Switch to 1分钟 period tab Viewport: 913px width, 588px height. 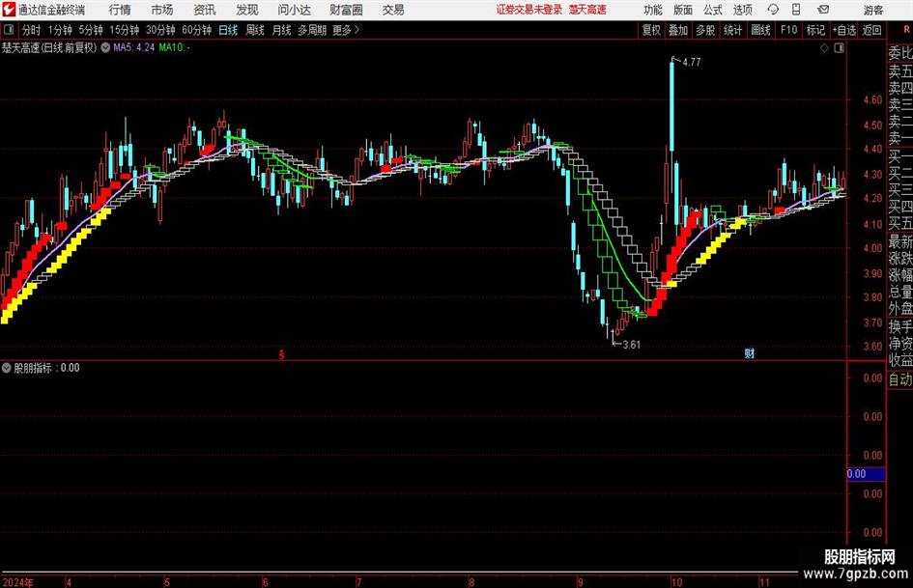(60, 30)
